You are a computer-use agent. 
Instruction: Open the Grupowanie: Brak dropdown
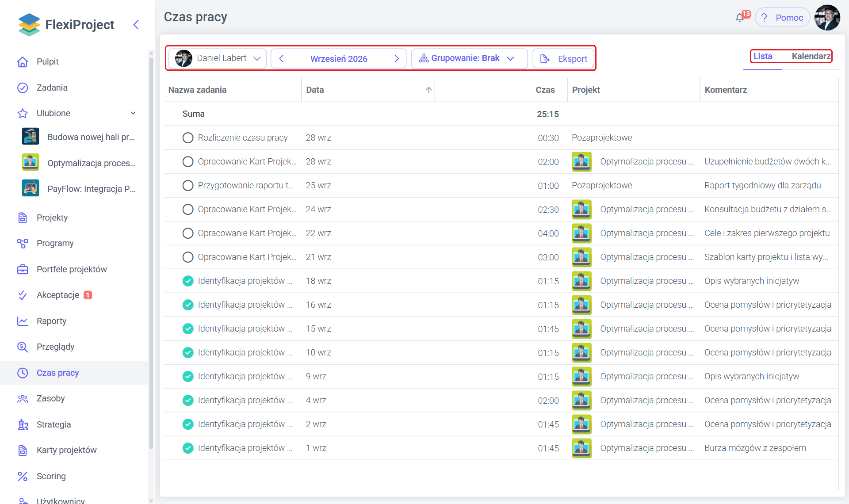(469, 58)
